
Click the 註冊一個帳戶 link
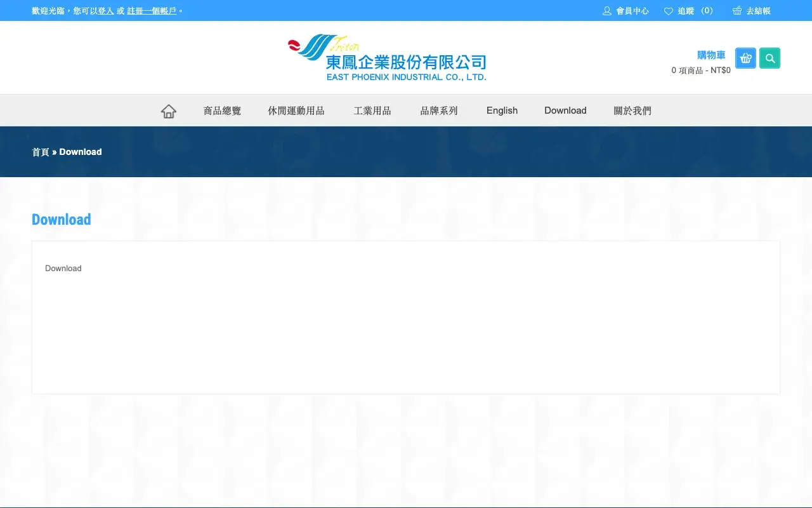pos(152,11)
